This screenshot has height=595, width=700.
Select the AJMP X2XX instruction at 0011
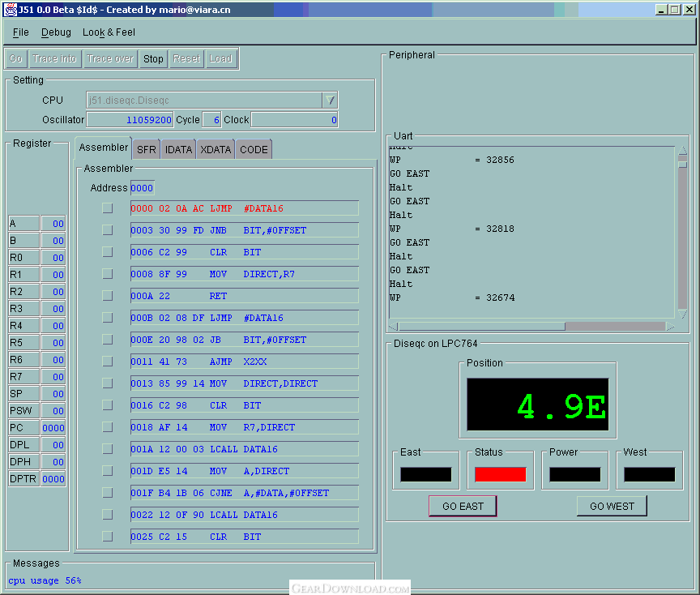(x=245, y=362)
